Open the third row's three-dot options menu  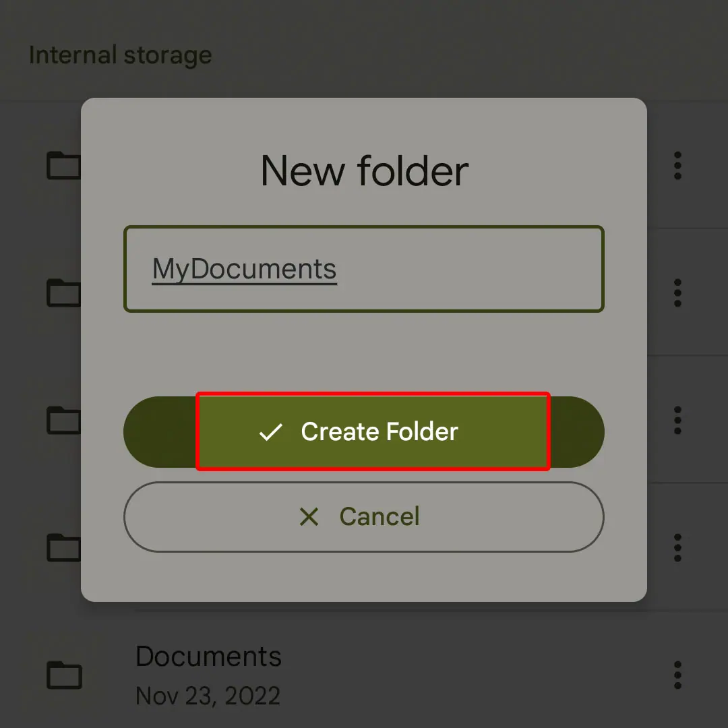coord(677,420)
